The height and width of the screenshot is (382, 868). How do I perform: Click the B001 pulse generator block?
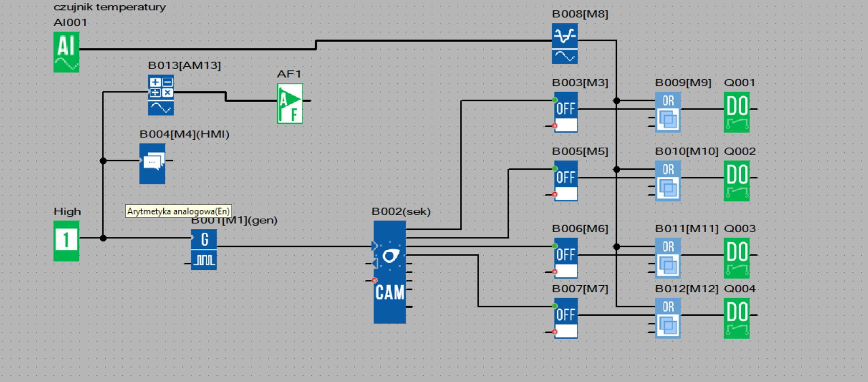204,249
